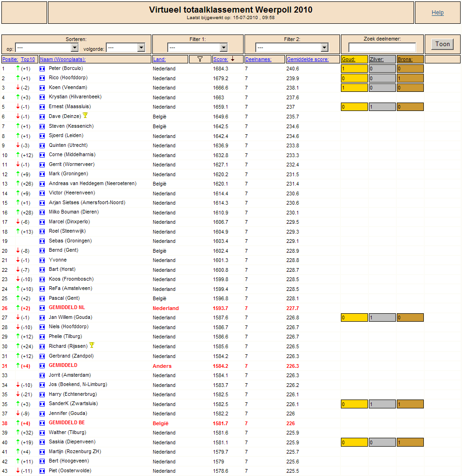Click the funnel filter icon in table header
This screenshot has height=476, width=462.
200,59
